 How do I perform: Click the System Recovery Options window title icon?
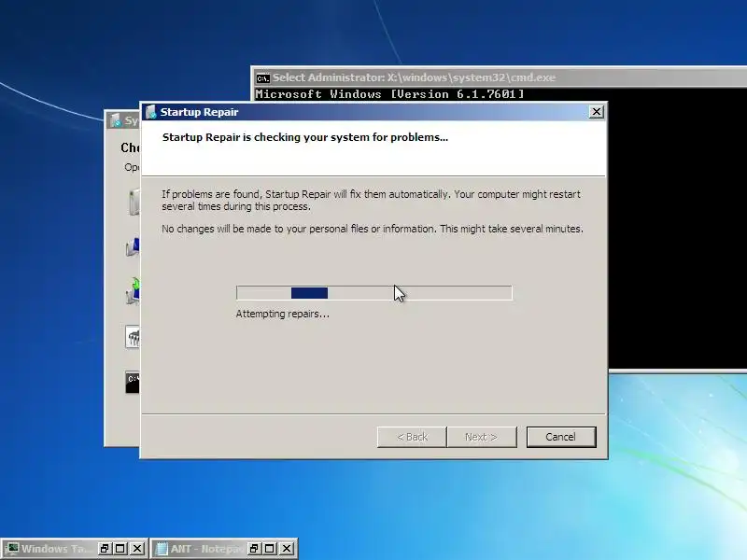point(115,120)
